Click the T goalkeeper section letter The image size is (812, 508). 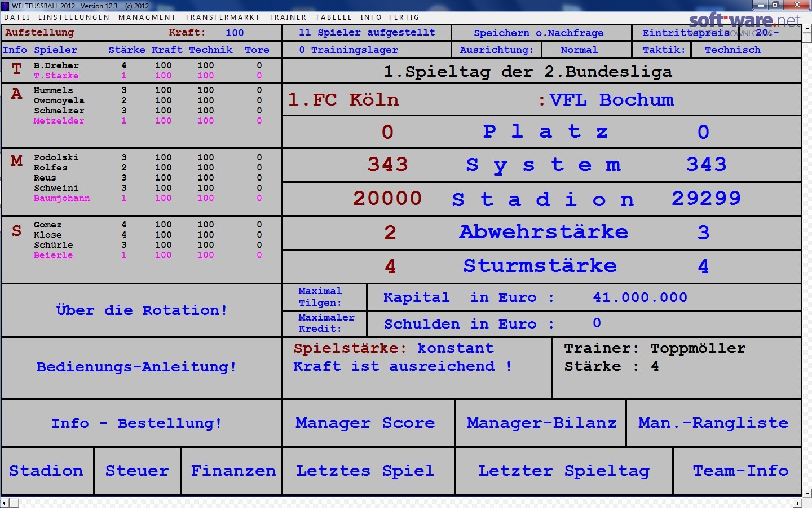click(17, 69)
